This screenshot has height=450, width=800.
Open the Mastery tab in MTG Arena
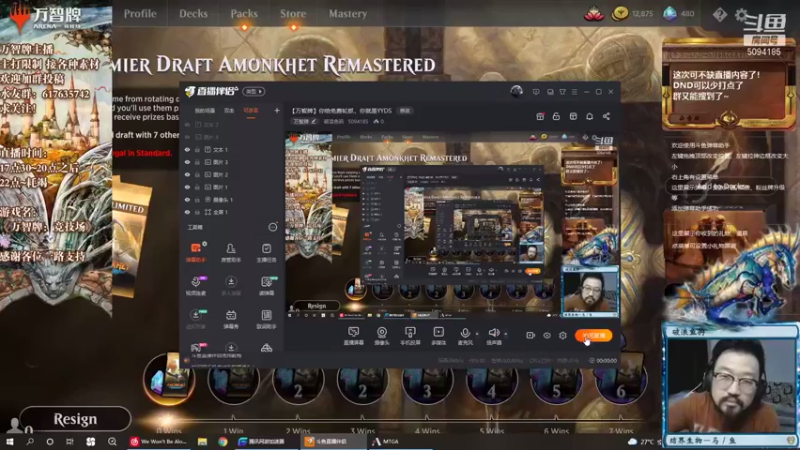[347, 14]
